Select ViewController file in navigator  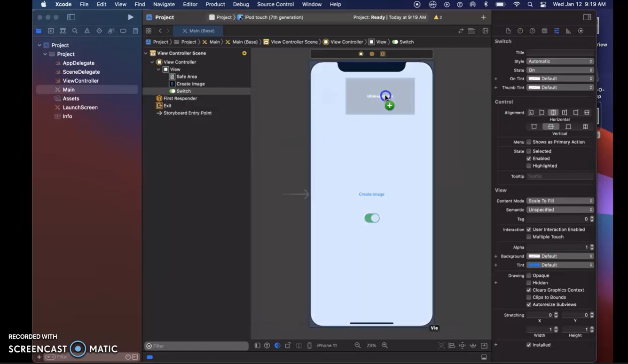point(80,81)
